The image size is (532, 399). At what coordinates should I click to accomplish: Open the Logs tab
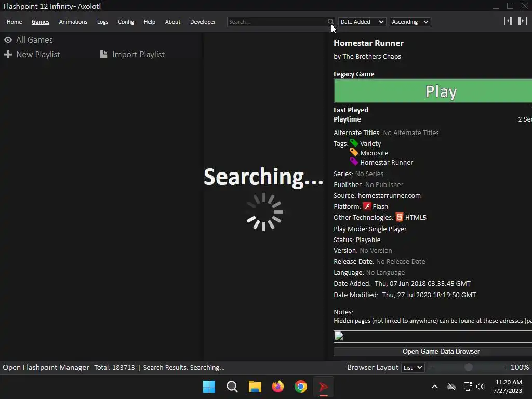pyautogui.click(x=102, y=22)
